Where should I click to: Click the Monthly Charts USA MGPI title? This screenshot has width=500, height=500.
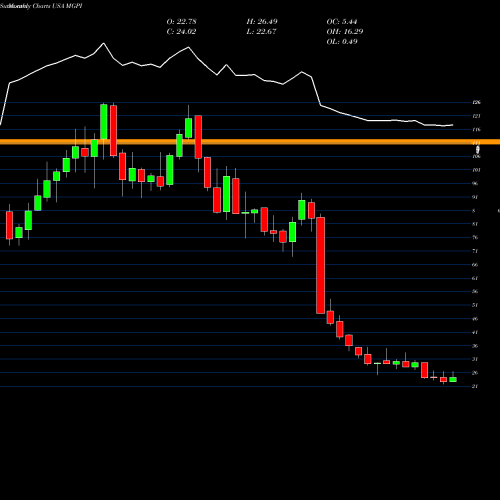pos(46,6)
